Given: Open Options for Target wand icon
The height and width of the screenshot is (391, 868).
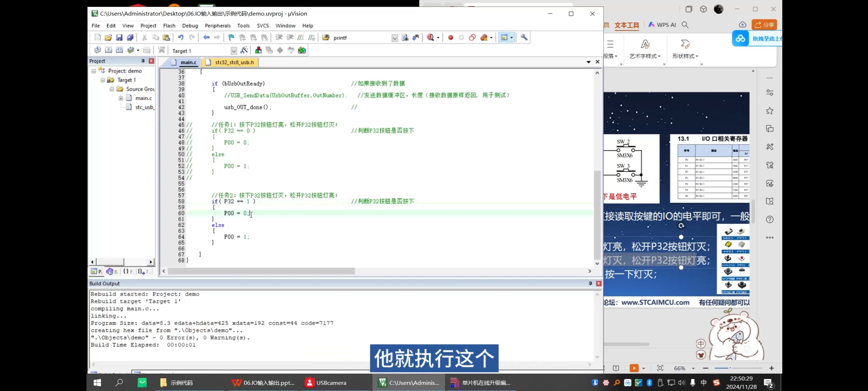Looking at the screenshot, I should (x=244, y=50).
